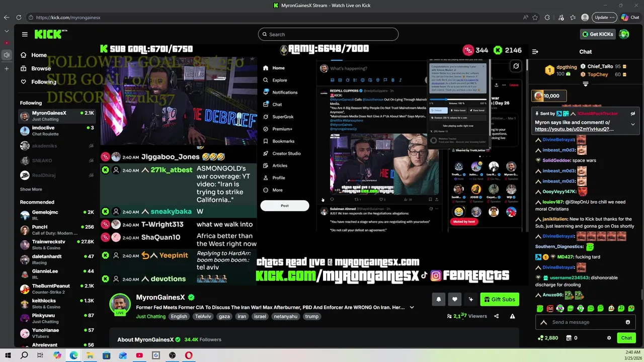Select MyronGainesX in Following list
This screenshot has height=362, width=644.
[57, 116]
